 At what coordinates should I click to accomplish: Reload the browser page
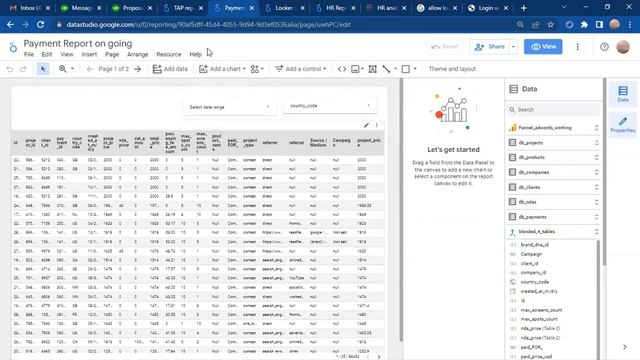point(40,24)
